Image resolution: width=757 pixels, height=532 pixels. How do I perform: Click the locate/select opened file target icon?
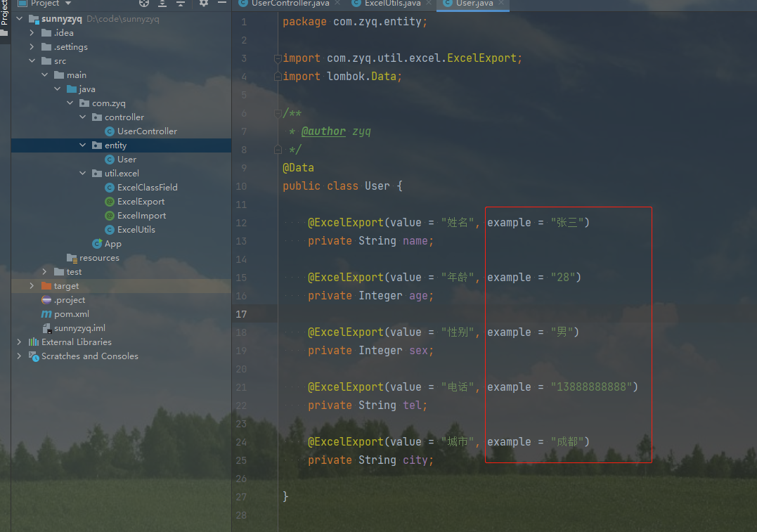(144, 4)
